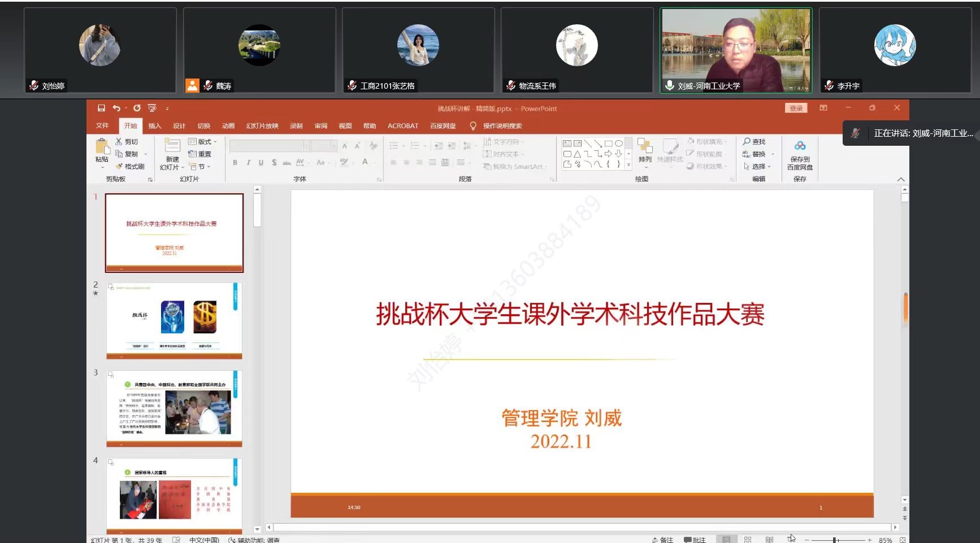Image resolution: width=980 pixels, height=543 pixels.
Task: Toggle the Comments (批注) pane in status bar
Action: point(695,540)
